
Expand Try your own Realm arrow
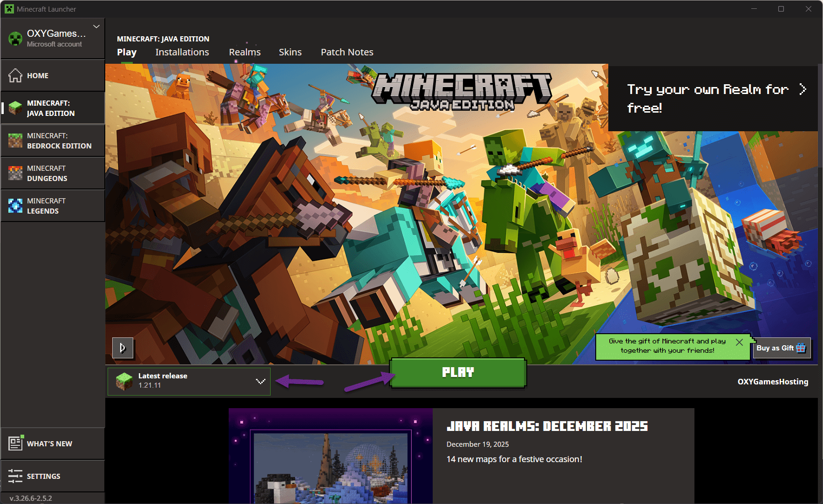[803, 89]
